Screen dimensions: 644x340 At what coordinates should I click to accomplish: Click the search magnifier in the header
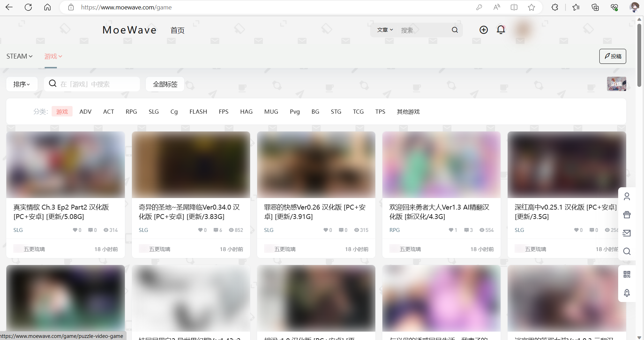[455, 30]
